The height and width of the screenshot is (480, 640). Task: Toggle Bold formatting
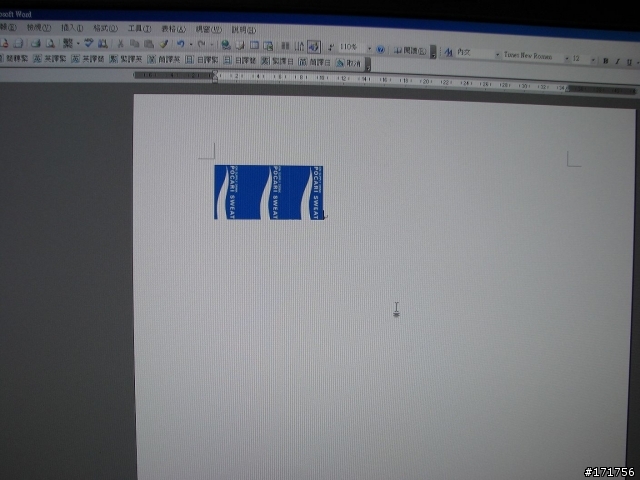click(x=606, y=61)
